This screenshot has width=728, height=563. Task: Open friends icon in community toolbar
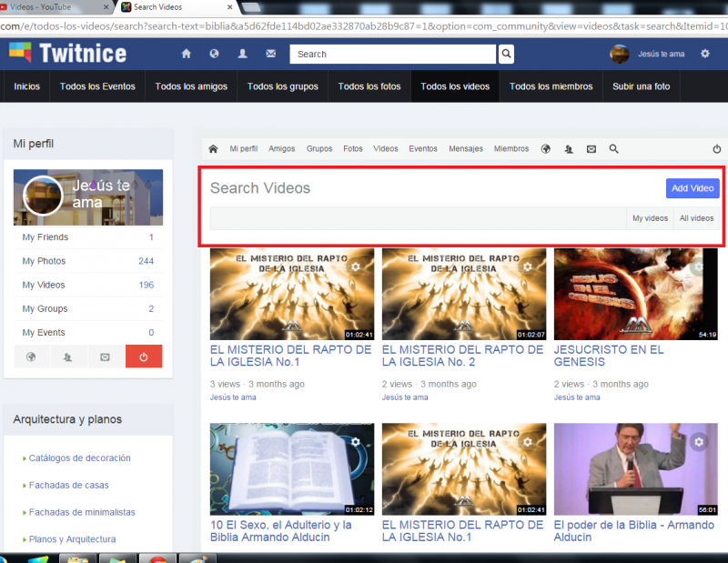[568, 148]
